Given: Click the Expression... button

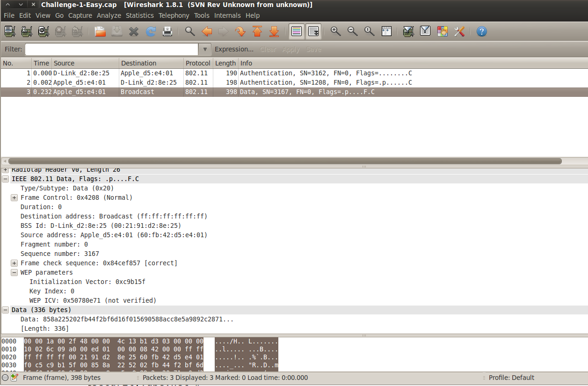Looking at the screenshot, I should point(234,49).
